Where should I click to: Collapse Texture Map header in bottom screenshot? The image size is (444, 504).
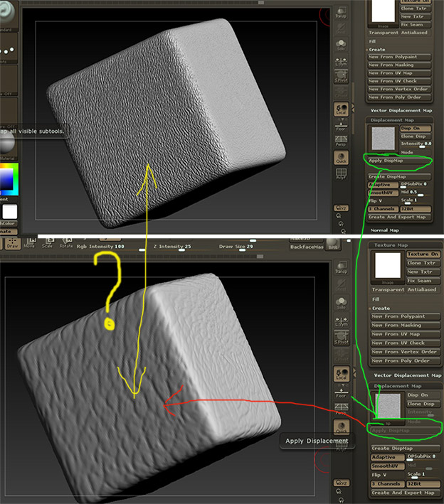pos(391,245)
